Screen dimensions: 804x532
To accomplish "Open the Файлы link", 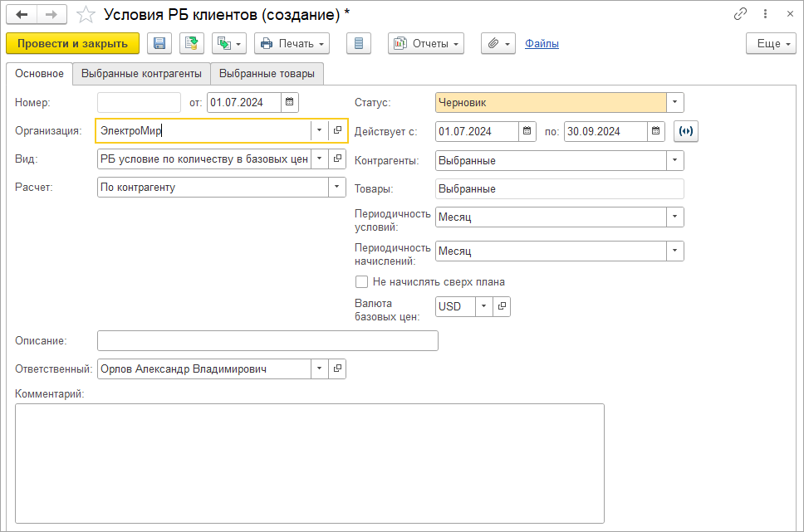I will pyautogui.click(x=542, y=44).
